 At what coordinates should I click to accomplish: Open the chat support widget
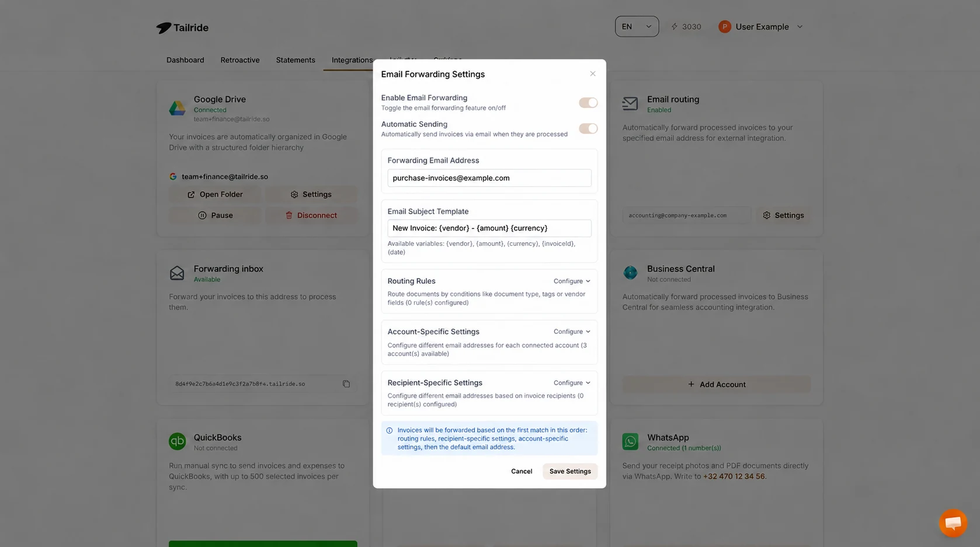click(x=953, y=522)
